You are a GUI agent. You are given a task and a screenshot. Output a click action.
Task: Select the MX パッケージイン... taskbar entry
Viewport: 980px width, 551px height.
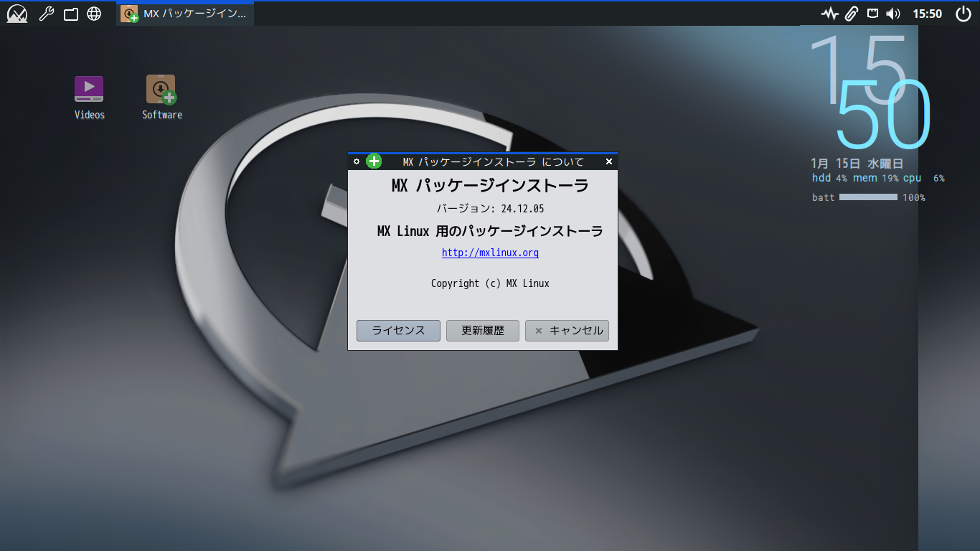[185, 14]
